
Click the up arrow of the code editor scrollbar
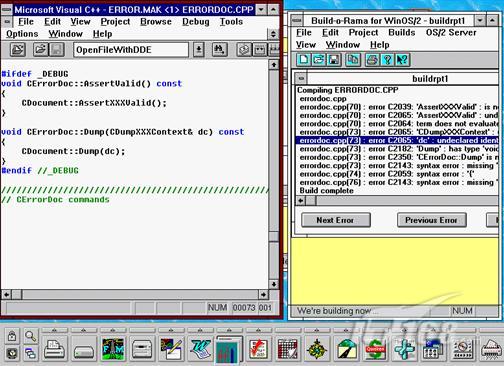(273, 65)
